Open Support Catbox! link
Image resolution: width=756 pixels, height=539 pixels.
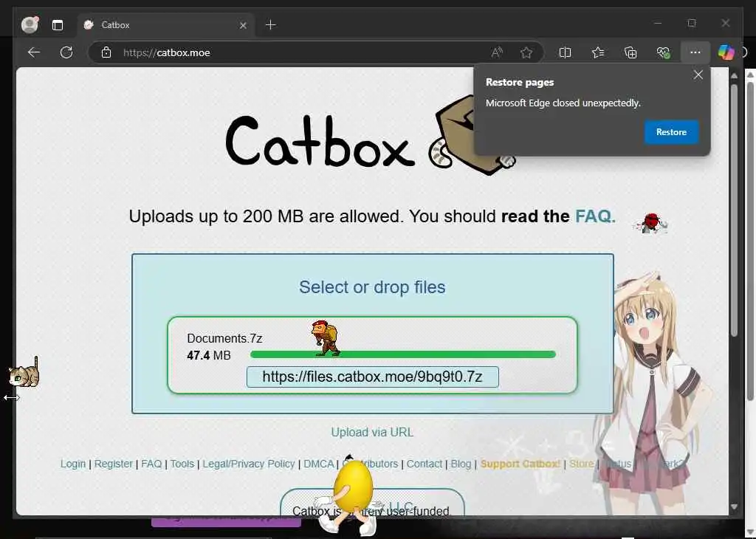pyautogui.click(x=520, y=464)
